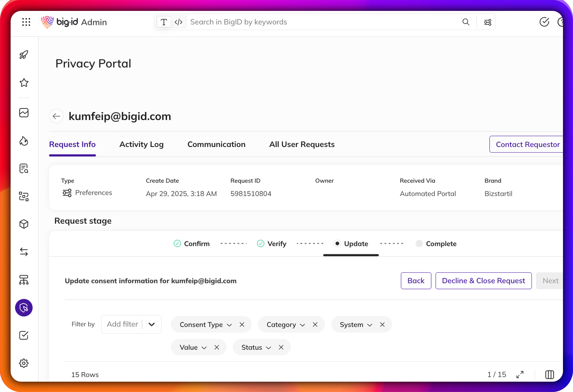Expand the Add filter chevron
The image size is (573, 392).
(152, 324)
